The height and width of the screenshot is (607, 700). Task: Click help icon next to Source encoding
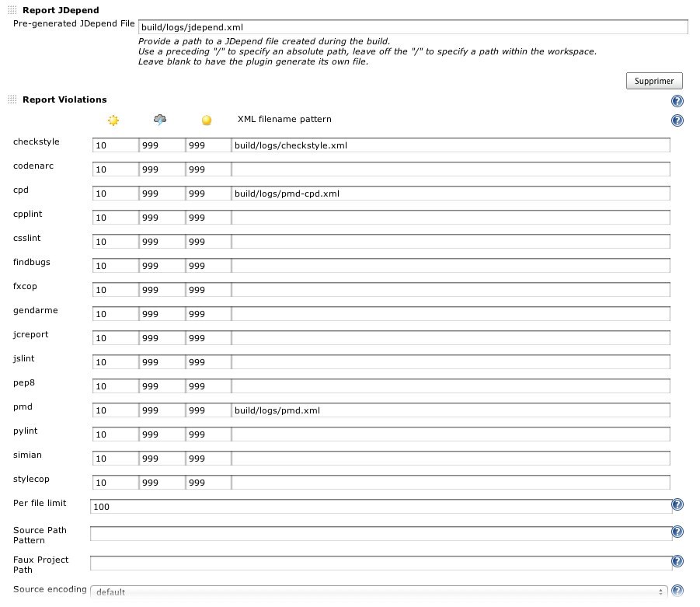(x=677, y=591)
